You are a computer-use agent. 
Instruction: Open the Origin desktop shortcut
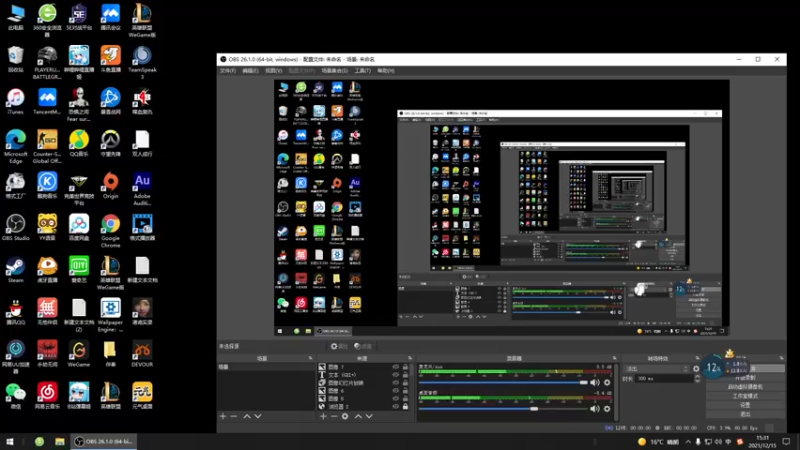[x=110, y=186]
